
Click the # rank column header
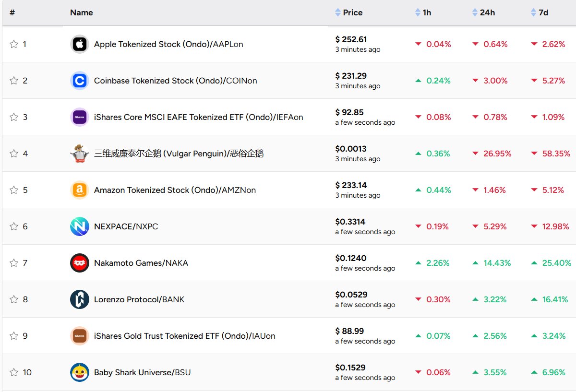(x=12, y=12)
